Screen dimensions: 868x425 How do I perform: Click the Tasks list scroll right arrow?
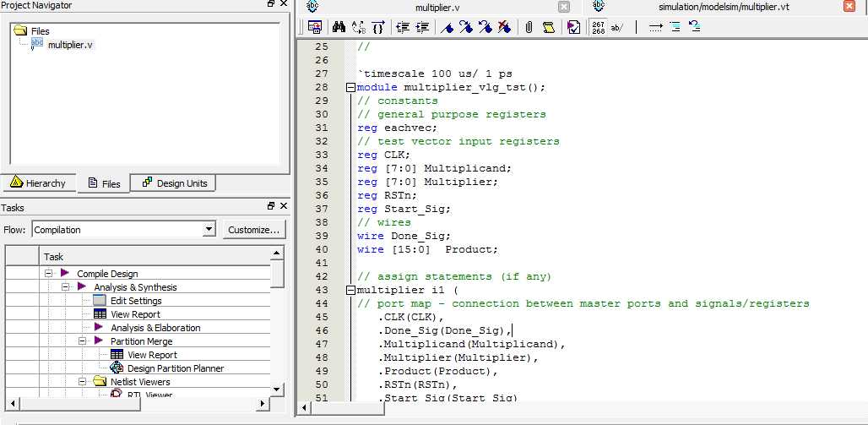(x=263, y=403)
